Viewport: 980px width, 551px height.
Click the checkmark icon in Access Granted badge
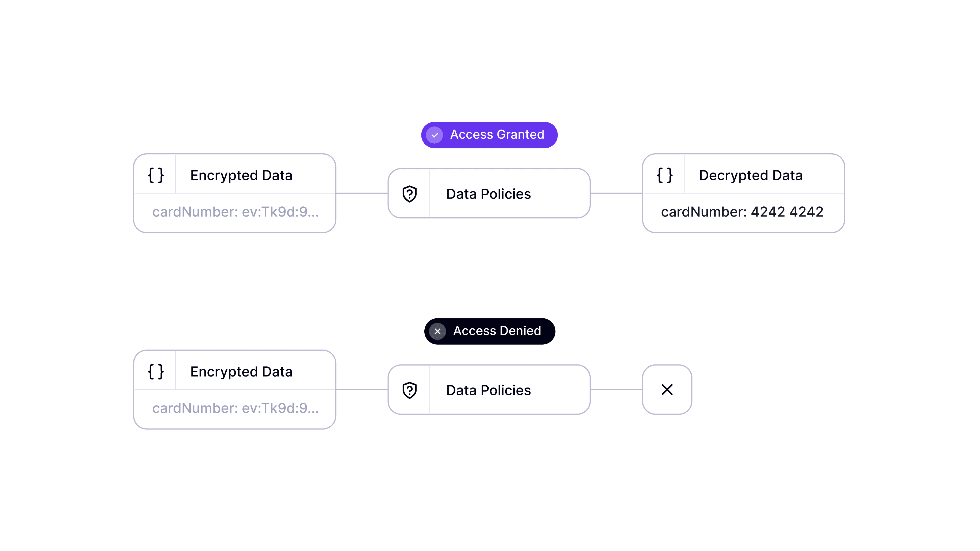435,135
